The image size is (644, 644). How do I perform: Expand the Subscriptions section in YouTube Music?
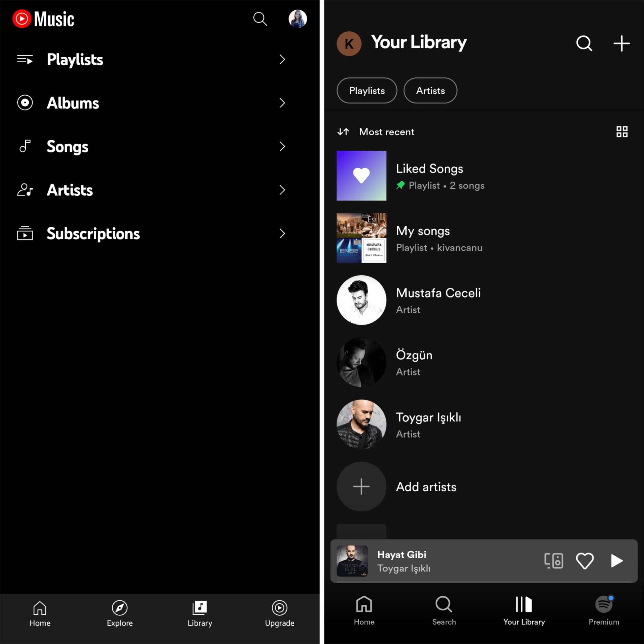(x=282, y=233)
